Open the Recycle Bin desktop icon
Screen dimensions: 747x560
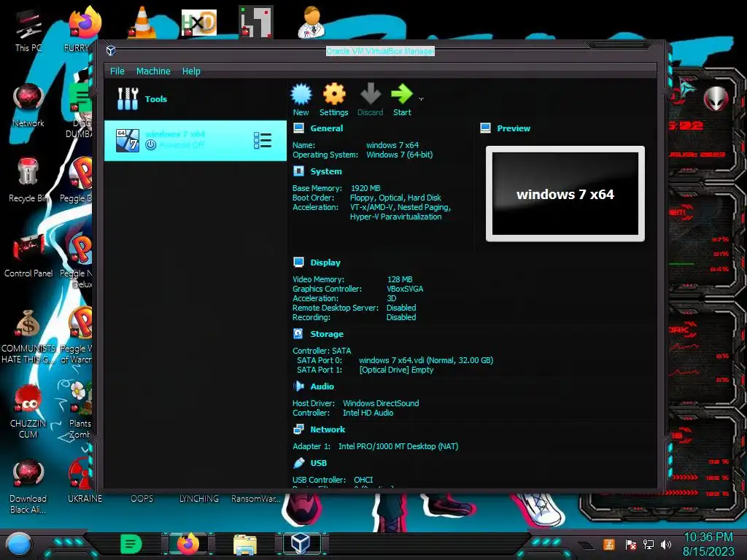click(28, 180)
